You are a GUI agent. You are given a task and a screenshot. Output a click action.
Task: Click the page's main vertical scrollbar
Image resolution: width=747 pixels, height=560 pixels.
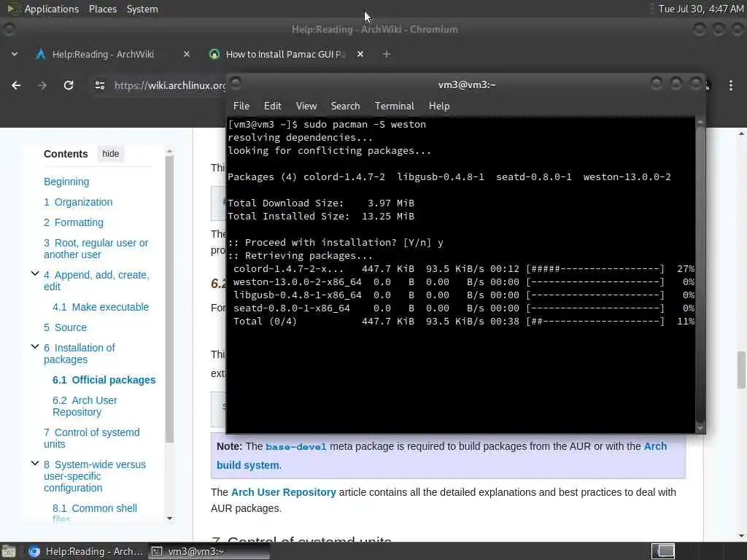(x=742, y=370)
